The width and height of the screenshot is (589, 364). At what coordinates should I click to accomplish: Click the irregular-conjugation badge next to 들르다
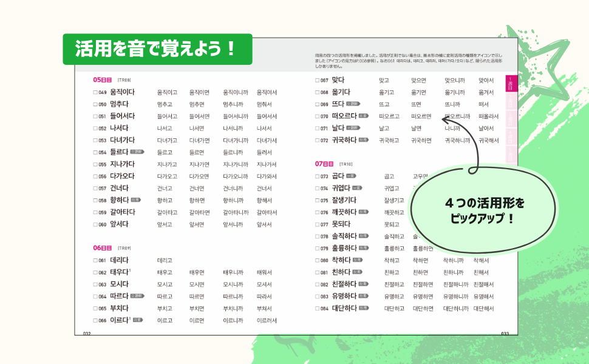(137, 152)
